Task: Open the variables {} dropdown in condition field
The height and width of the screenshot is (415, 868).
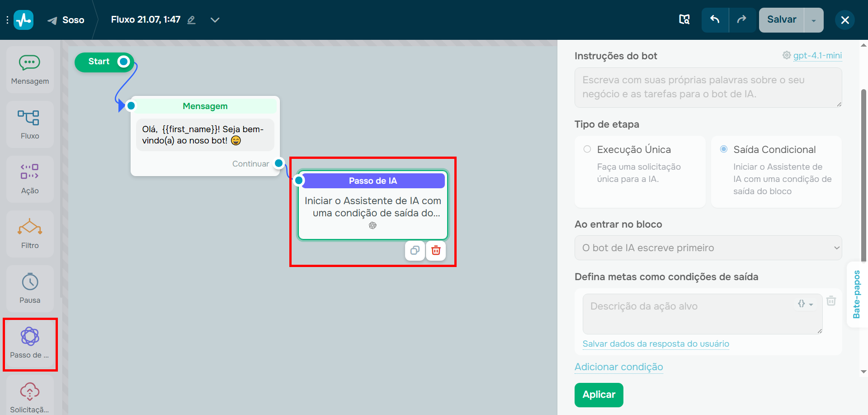Action: pyautogui.click(x=805, y=304)
